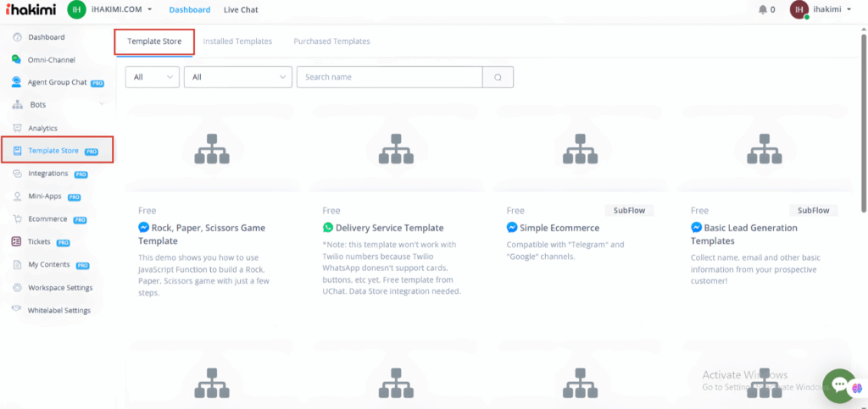The image size is (868, 409).
Task: Click the Workspace Settings gear icon
Action: coord(17,288)
